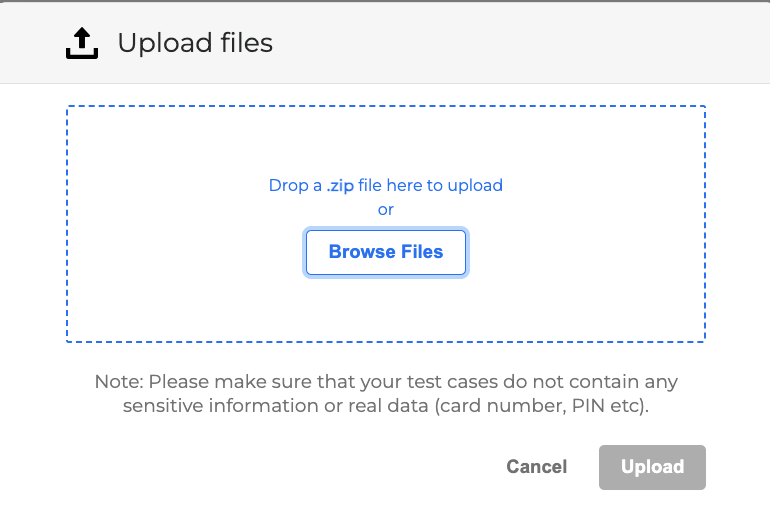Click the "or" text above Browse Files

click(x=386, y=209)
